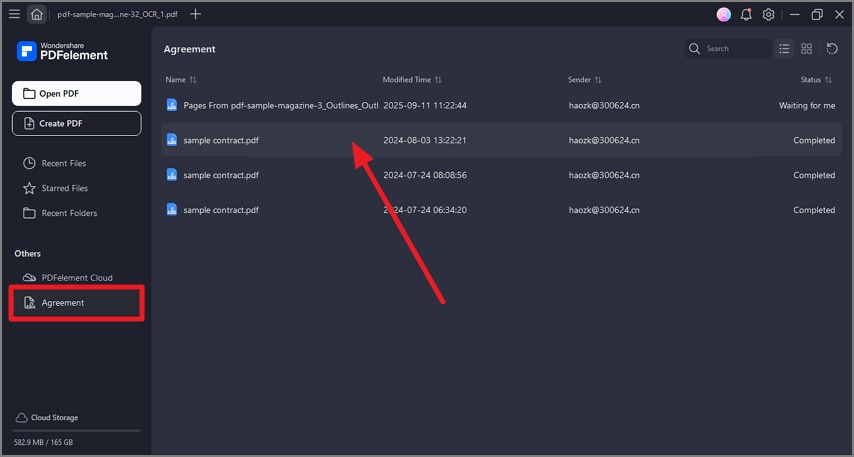Click the PDF icon of first agreement
This screenshot has width=854, height=457.
pyautogui.click(x=172, y=105)
